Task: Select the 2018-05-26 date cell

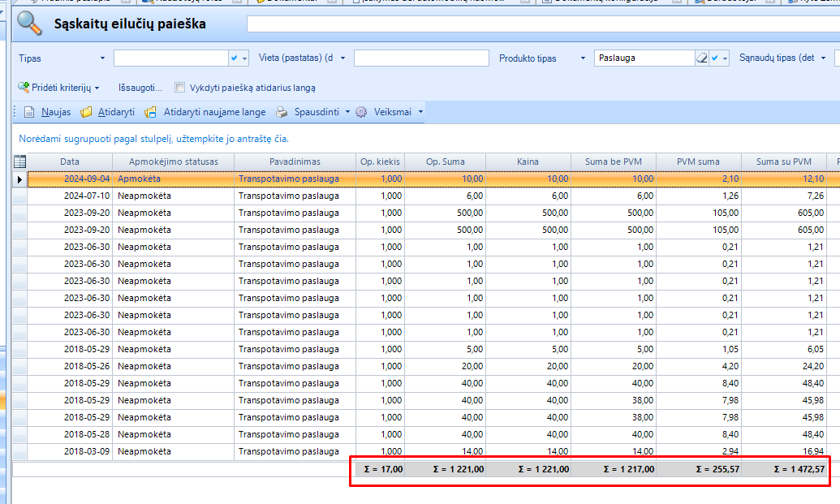Action: (x=70, y=366)
